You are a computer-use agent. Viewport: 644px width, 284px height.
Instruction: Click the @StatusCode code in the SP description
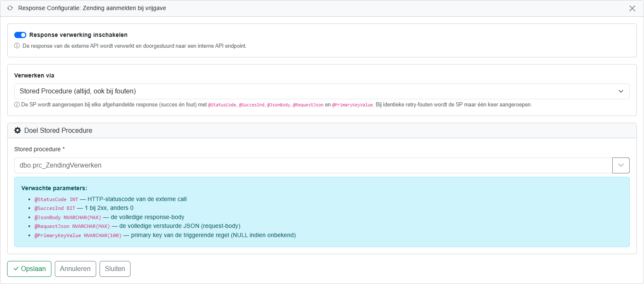pyautogui.click(x=222, y=105)
